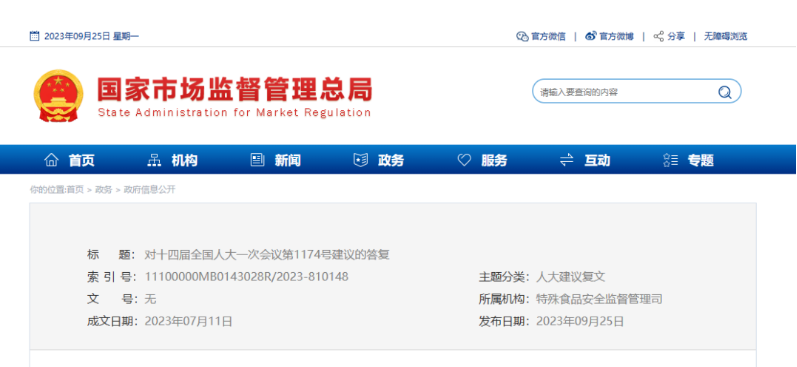Open the 服务 navigation menu
This screenshot has width=797, height=367.
click(x=494, y=161)
